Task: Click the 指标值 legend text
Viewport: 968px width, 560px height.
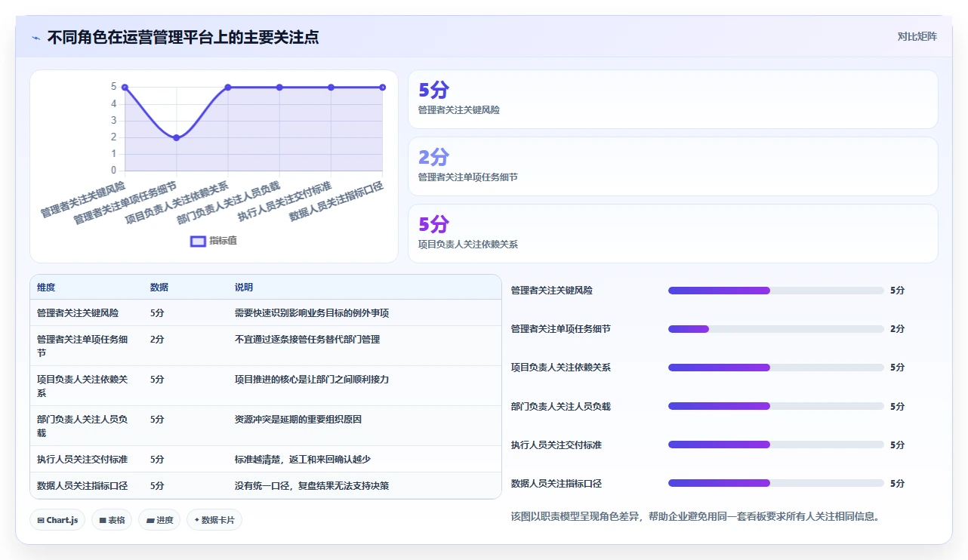Action: point(224,241)
